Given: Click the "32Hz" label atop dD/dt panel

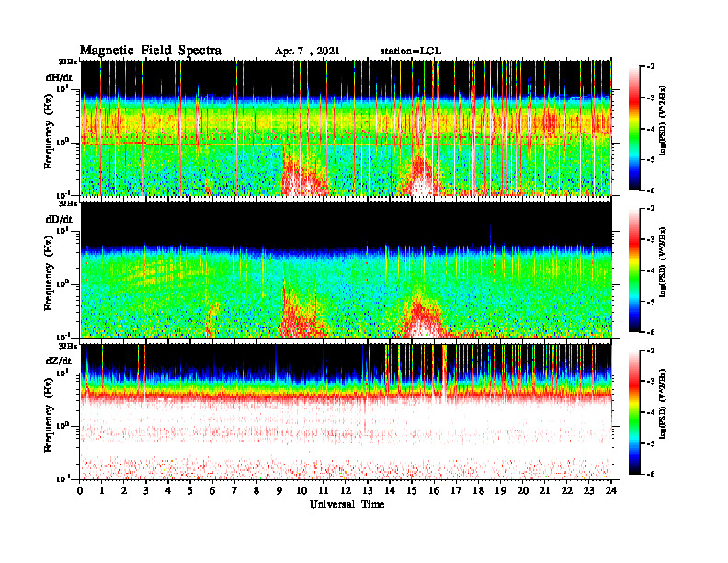Looking at the screenshot, I should (68, 203).
